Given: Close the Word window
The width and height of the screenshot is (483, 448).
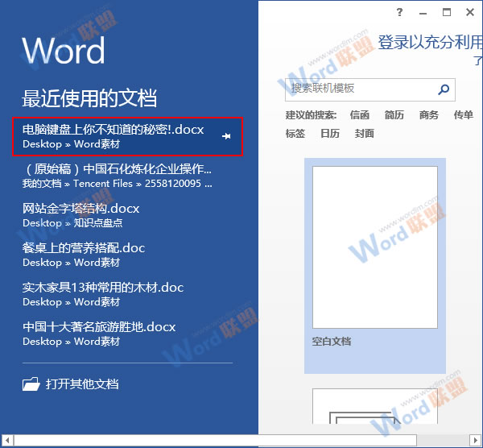Looking at the screenshot, I should 470,12.
